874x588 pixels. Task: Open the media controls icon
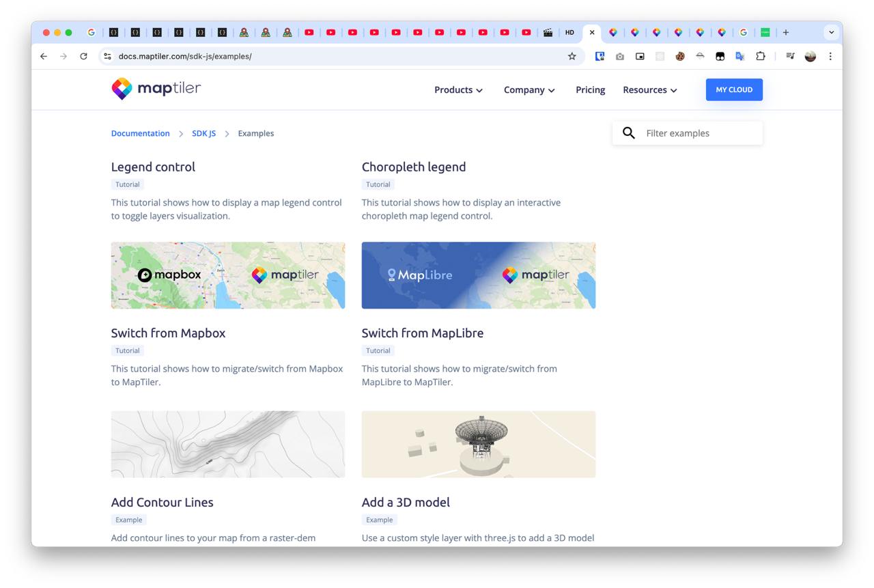point(790,57)
